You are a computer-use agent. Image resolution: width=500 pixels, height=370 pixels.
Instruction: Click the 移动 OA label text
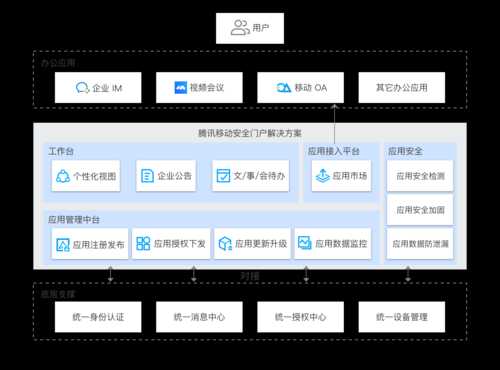pyautogui.click(x=311, y=88)
